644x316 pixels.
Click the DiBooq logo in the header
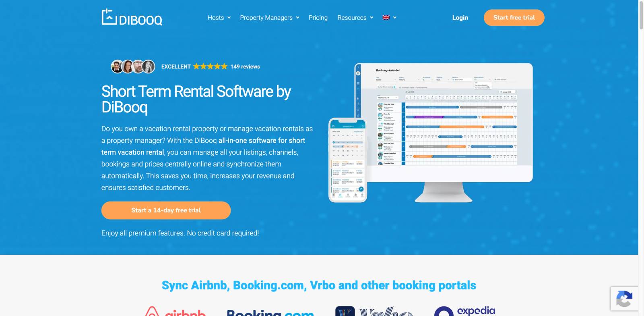coord(132,17)
